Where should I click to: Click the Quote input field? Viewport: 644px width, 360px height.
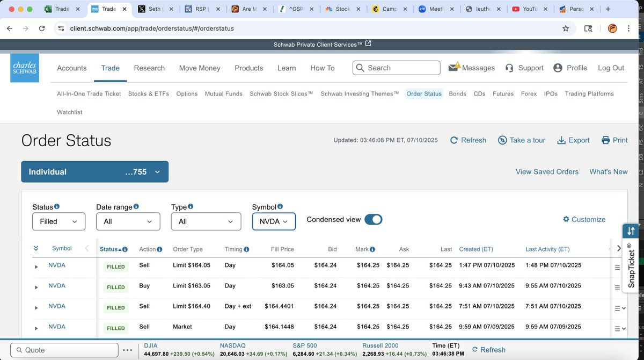64,350
